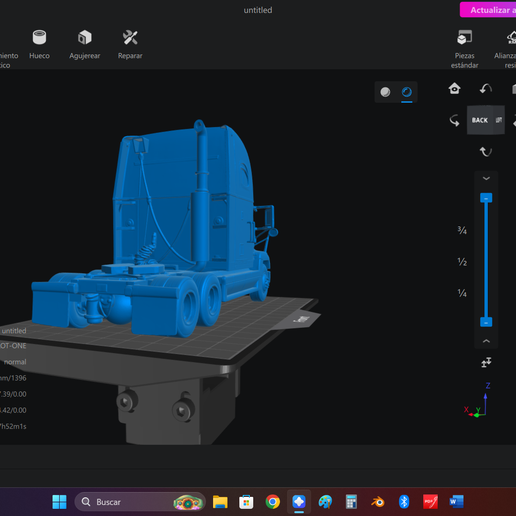Open the Reparar repair tool
Screen dimensions: 516x516
tap(130, 44)
